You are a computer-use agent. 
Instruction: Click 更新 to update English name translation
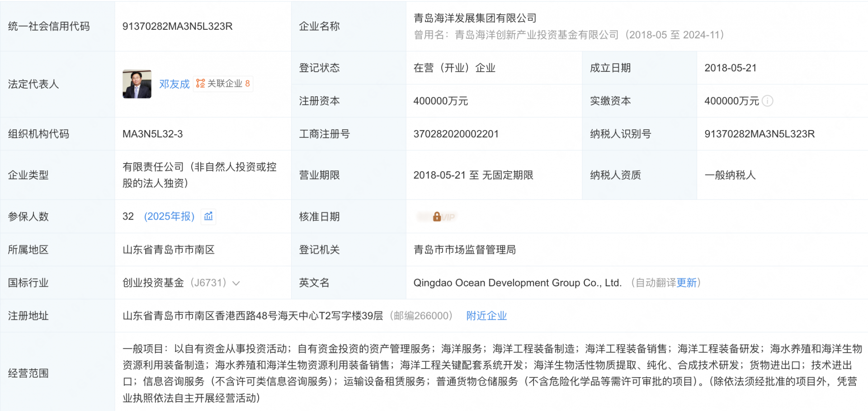[686, 283]
